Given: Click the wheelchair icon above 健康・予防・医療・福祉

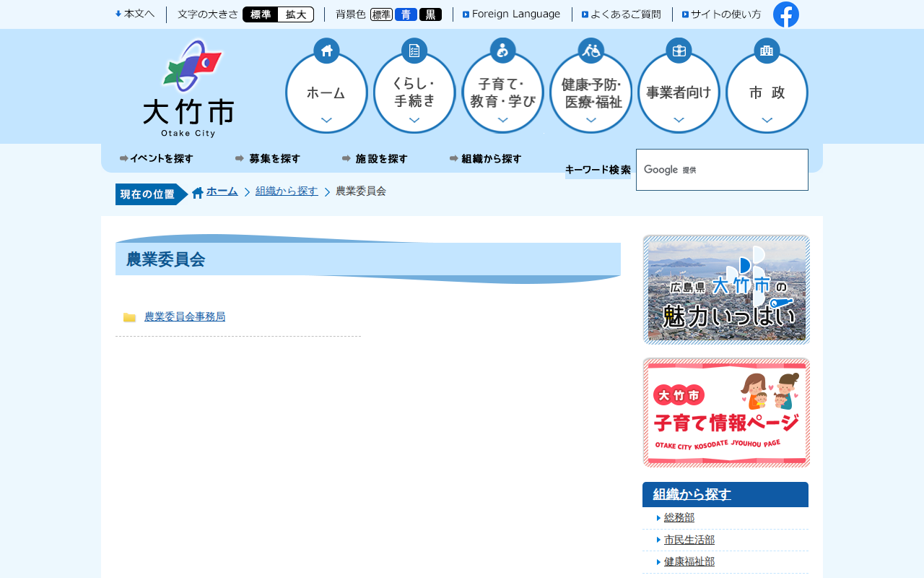Looking at the screenshot, I should coord(590,51).
